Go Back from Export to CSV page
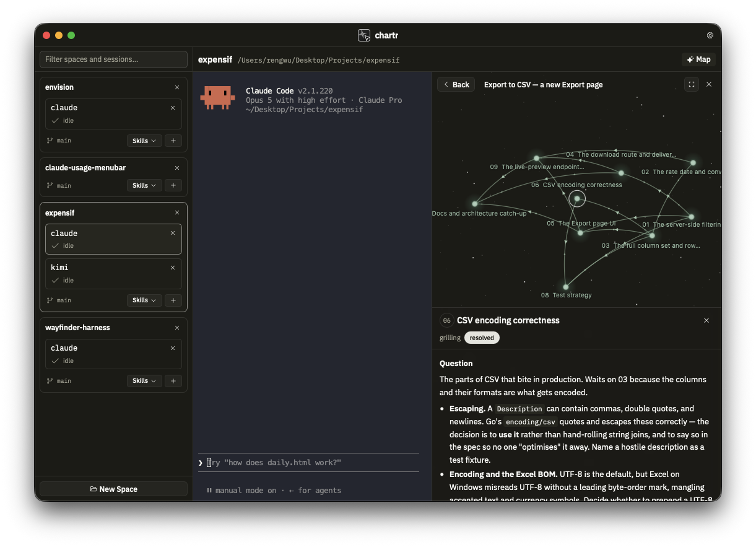Image resolution: width=756 pixels, height=547 pixels. (x=456, y=84)
